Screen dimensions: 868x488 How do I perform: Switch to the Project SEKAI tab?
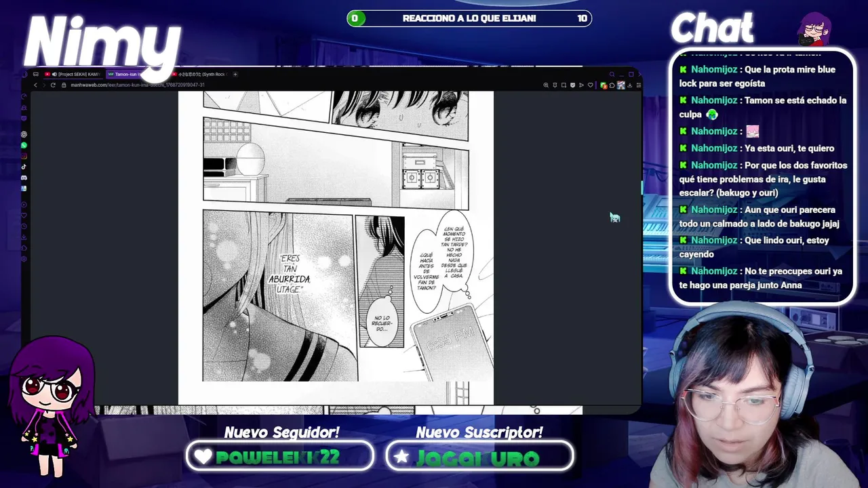click(73, 74)
